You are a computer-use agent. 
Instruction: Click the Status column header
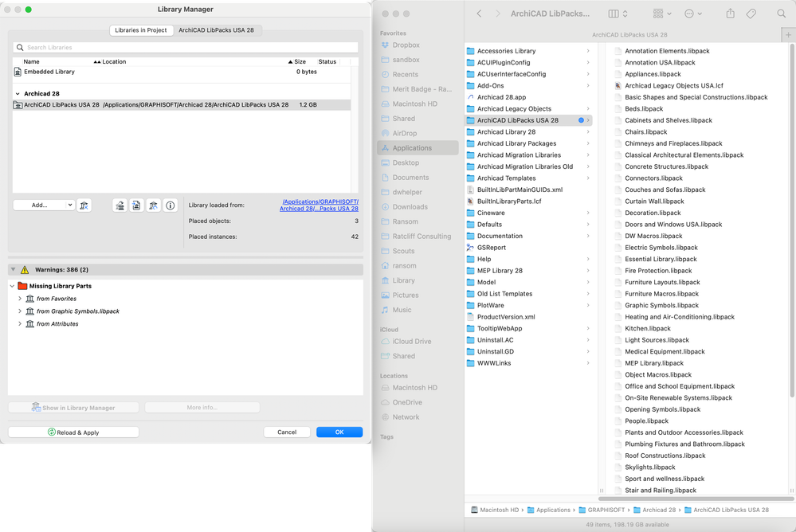[327, 61]
